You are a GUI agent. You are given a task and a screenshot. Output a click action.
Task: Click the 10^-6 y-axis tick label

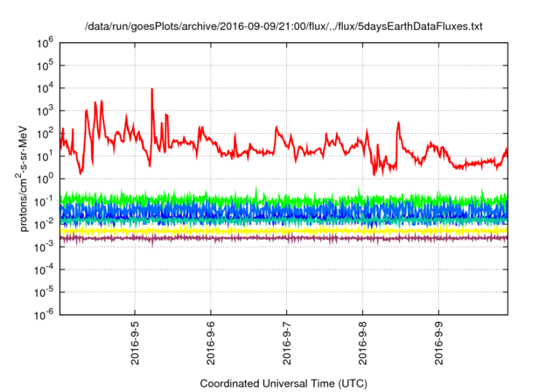pos(45,314)
